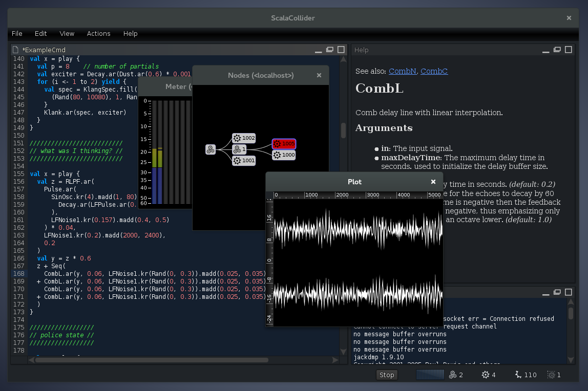This screenshot has height=391, width=588.
Task: Click the editor vertical scrollbar thumb
Action: (x=343, y=131)
